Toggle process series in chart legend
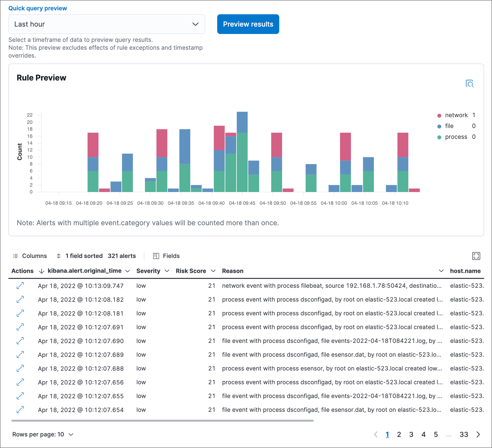The image size is (492, 448). click(456, 137)
